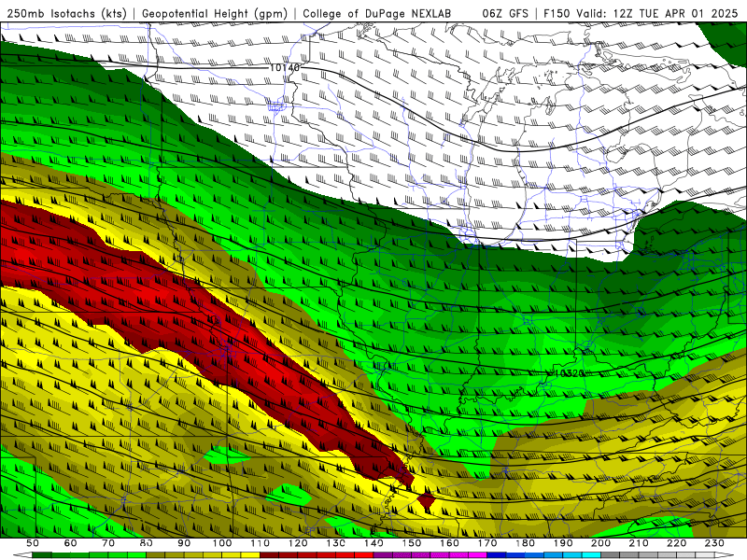Click the 100 value on the color scale
Image resolution: width=747 pixels, height=560 pixels.
pos(222,543)
